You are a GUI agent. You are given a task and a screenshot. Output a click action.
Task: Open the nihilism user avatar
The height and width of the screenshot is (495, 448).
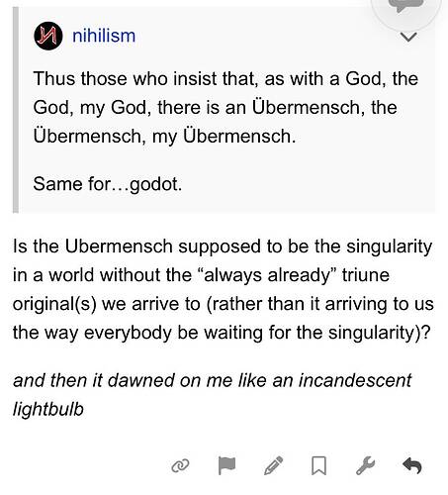[48, 36]
